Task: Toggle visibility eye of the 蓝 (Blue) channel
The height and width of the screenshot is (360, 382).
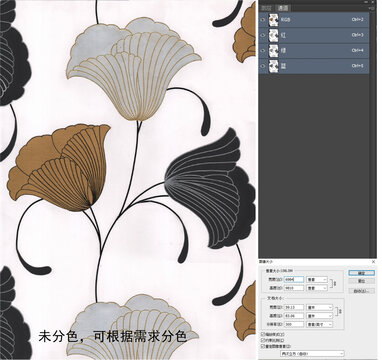Action: tap(263, 66)
